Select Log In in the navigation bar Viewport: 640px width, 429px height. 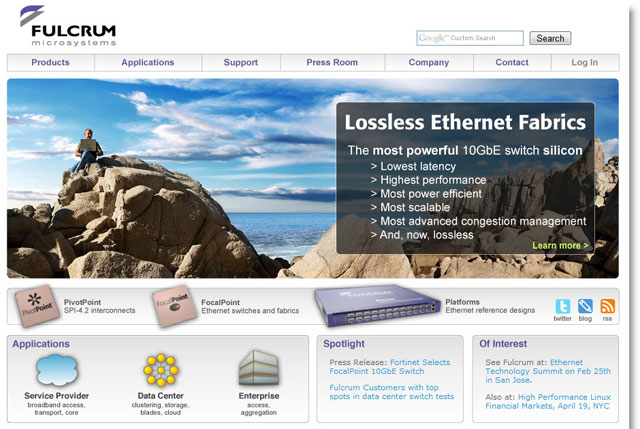click(584, 62)
